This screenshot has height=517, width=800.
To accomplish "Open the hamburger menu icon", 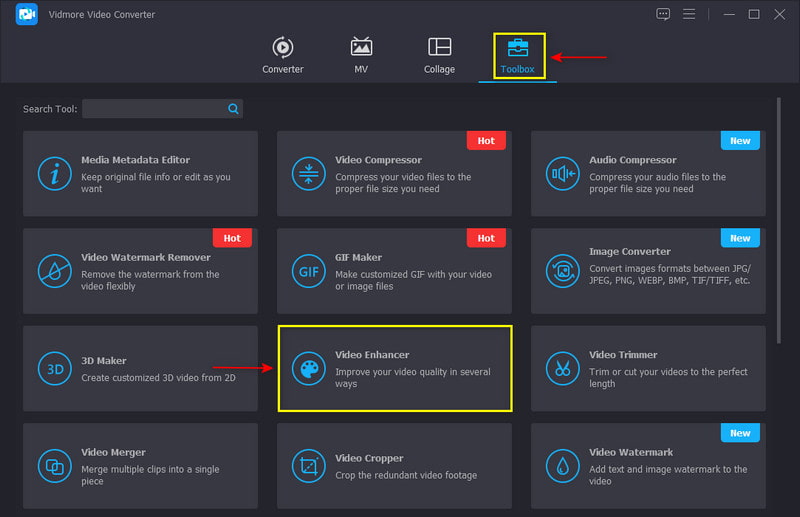I will click(689, 14).
